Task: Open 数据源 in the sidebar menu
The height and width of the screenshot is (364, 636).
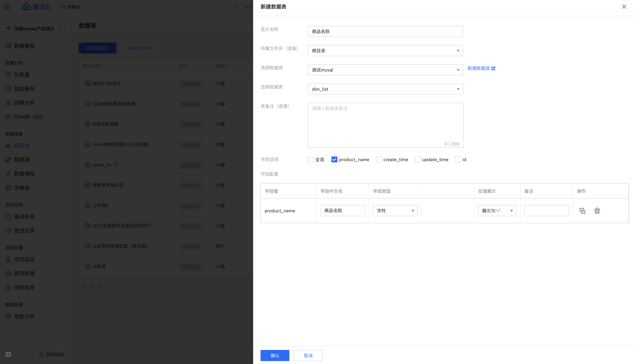Action: pos(22,159)
